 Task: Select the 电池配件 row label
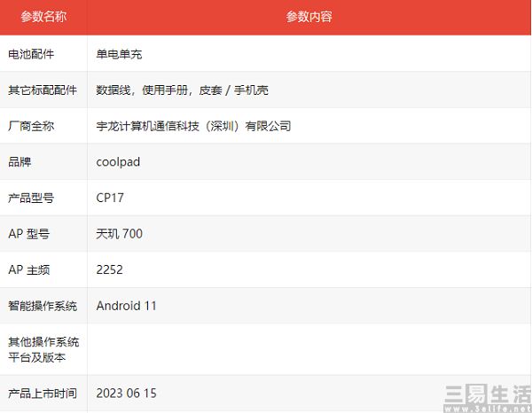pyautogui.click(x=31, y=54)
